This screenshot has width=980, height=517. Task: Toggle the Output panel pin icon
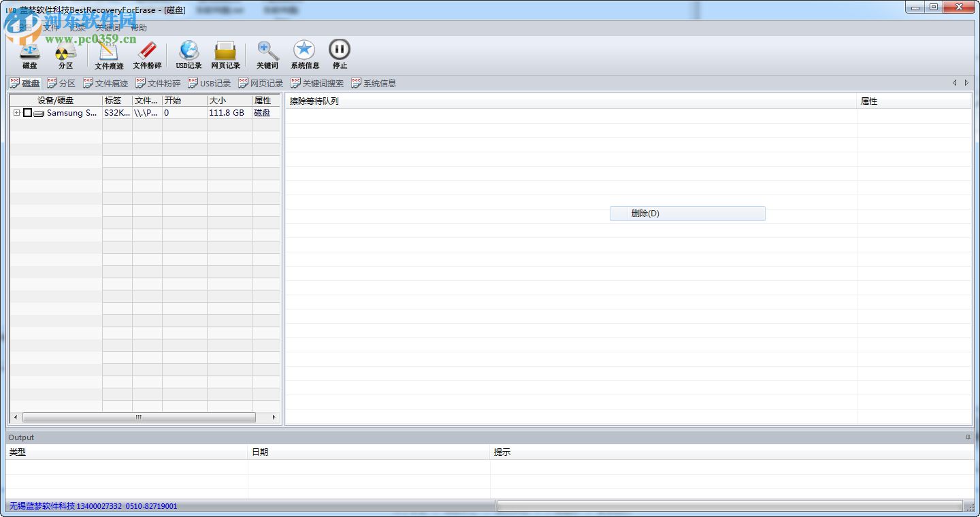(x=968, y=437)
